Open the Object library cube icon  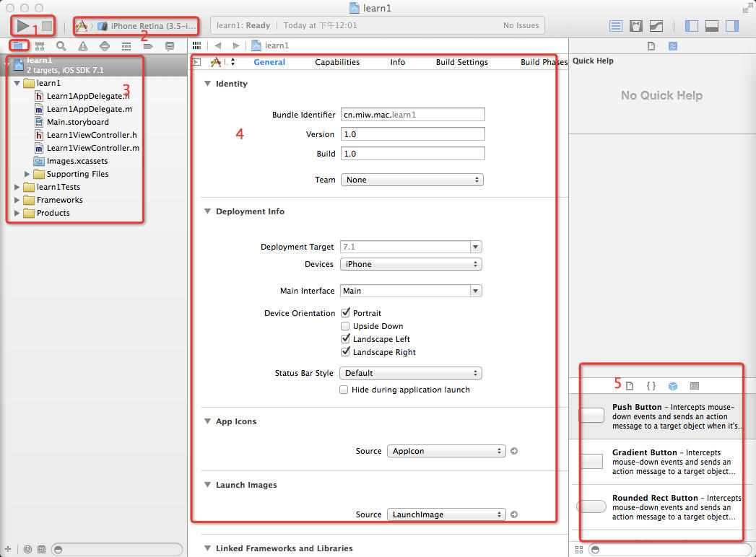672,386
